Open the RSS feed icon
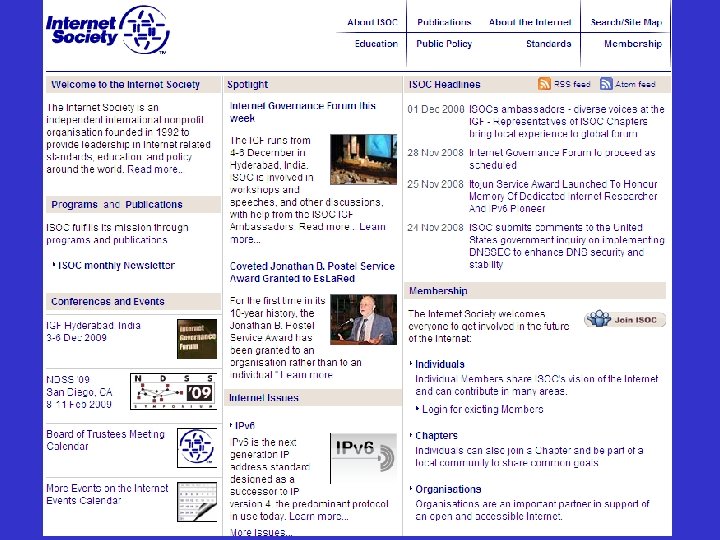720x540 pixels. pos(544,84)
